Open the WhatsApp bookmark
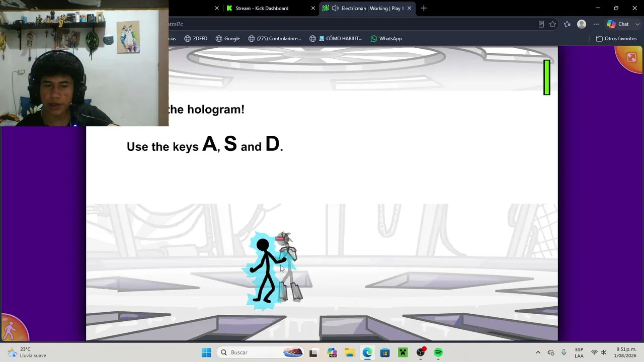Image resolution: width=644 pixels, height=362 pixels. point(386,39)
